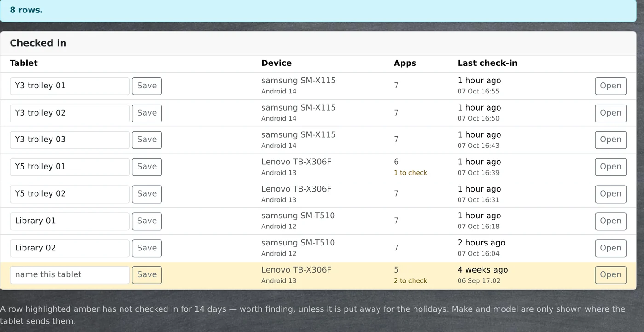The height and width of the screenshot is (332, 644).
Task: Open the Y3 trolley 02 tablet
Action: pos(610,113)
